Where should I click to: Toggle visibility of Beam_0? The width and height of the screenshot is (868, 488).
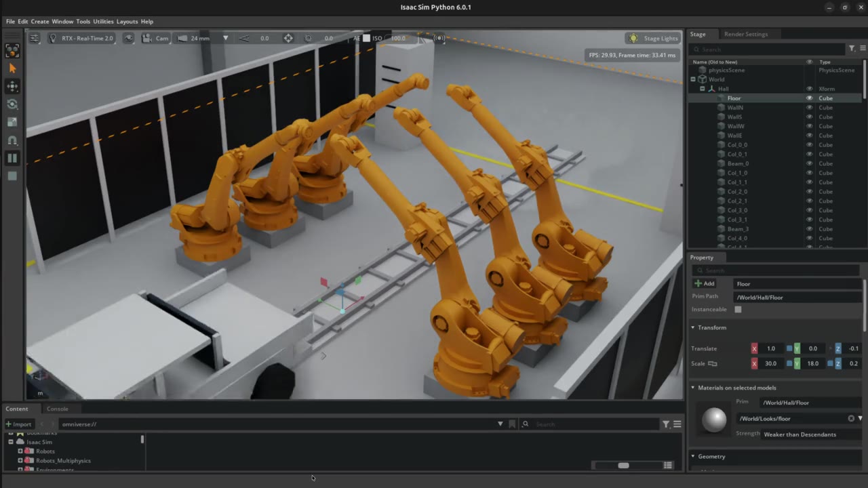point(809,163)
